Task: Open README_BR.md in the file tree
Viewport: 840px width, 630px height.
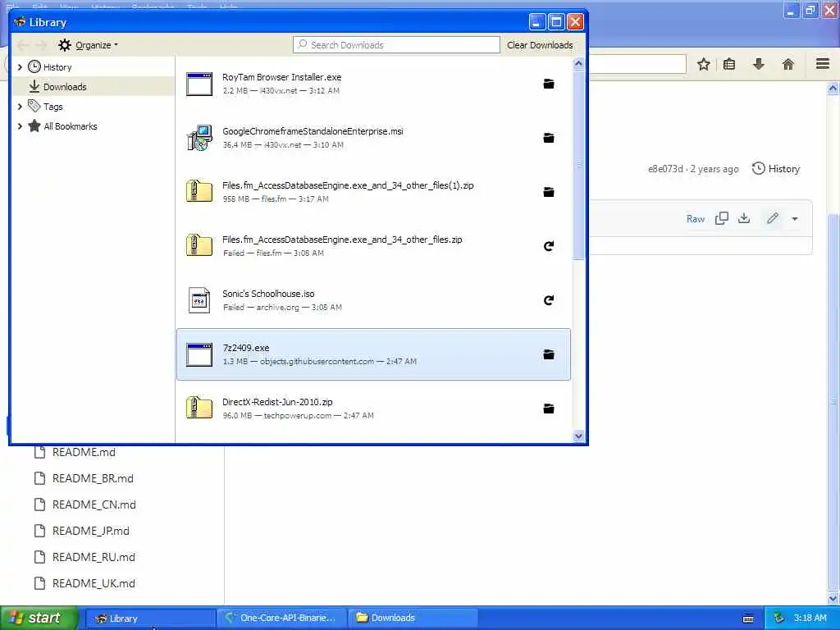Action: point(93,478)
